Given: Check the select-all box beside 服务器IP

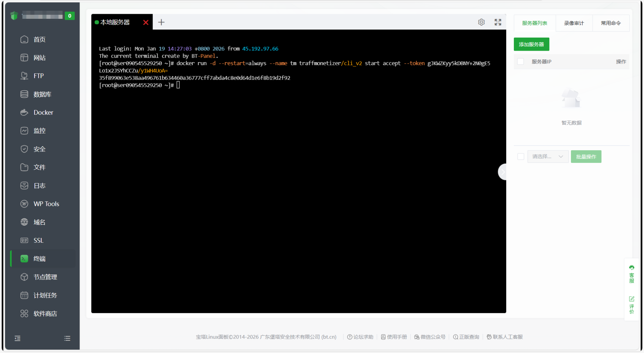Looking at the screenshot, I should pos(521,62).
